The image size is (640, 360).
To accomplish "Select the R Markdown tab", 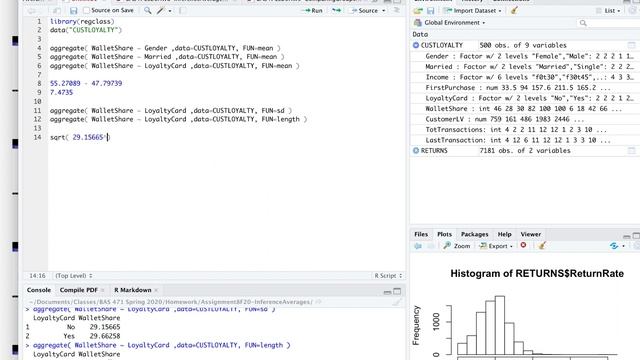I will click(x=132, y=290).
